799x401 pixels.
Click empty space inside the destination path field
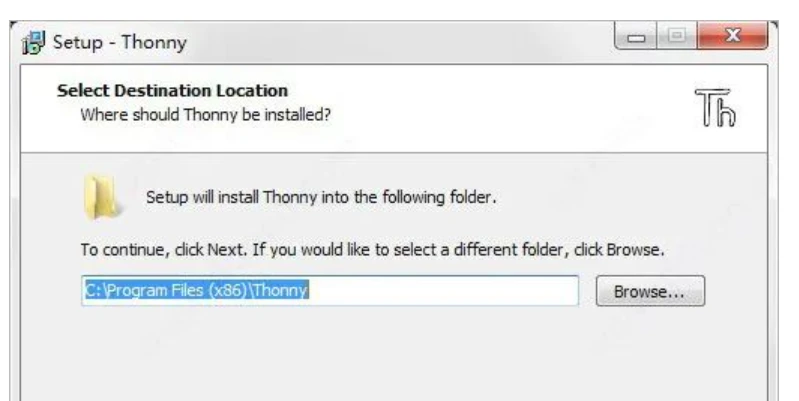pyautogui.click(x=450, y=291)
